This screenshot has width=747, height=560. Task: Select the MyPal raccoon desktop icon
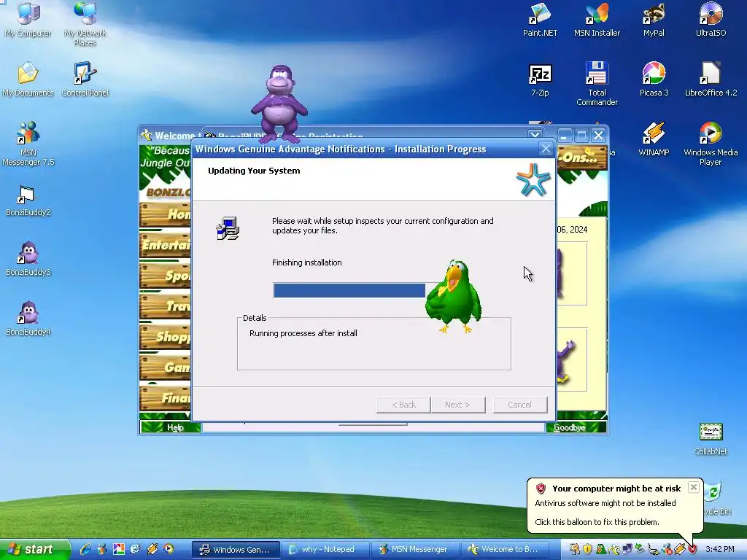(x=654, y=19)
